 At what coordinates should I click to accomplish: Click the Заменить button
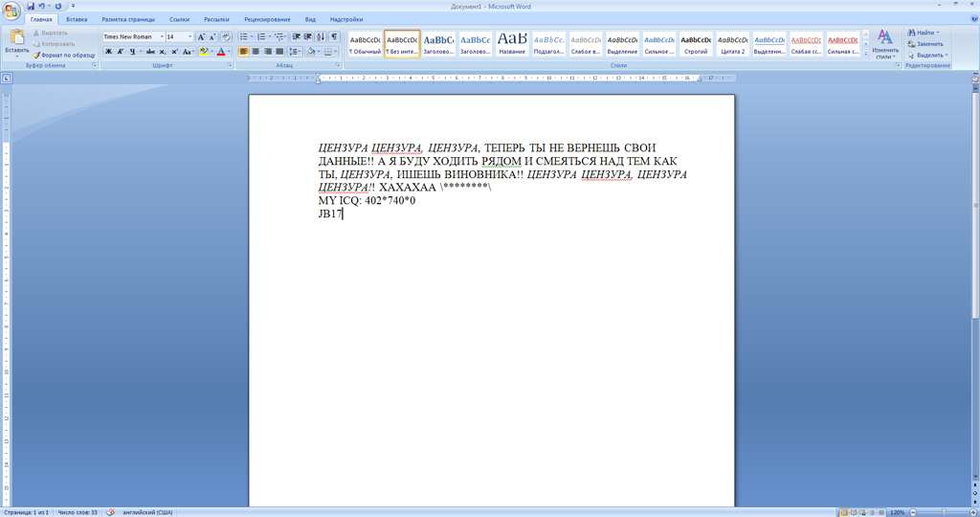click(x=924, y=44)
